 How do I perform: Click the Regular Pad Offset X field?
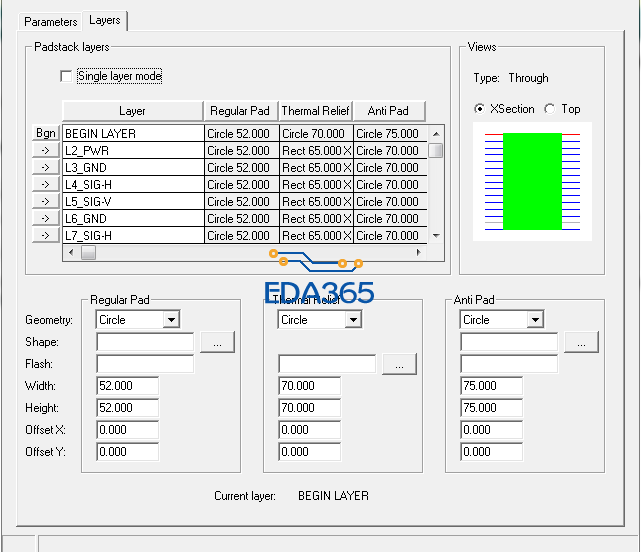[x=128, y=430]
